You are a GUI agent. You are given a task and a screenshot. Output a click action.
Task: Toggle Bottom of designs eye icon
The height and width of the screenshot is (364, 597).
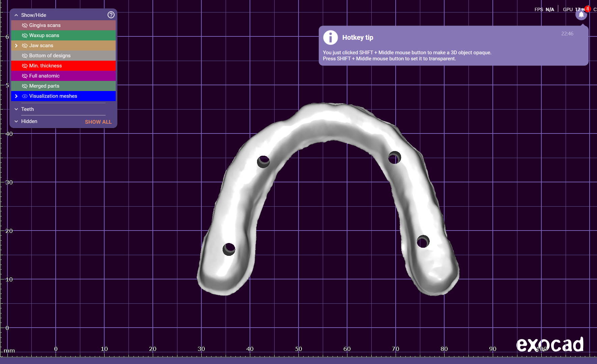pyautogui.click(x=25, y=56)
